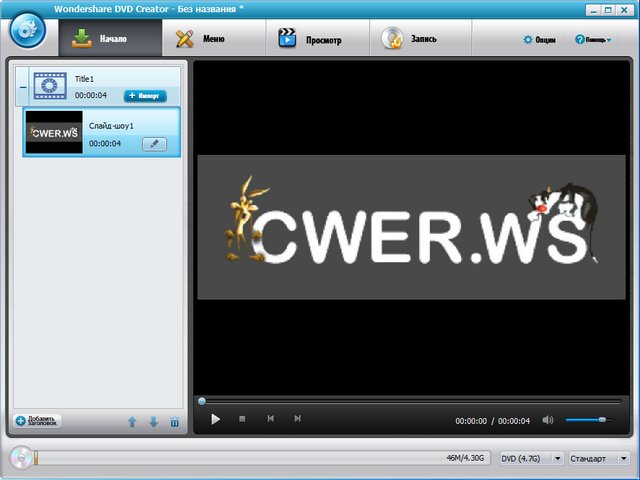Close the DVD Creator window
640x480 pixels.
[624, 10]
